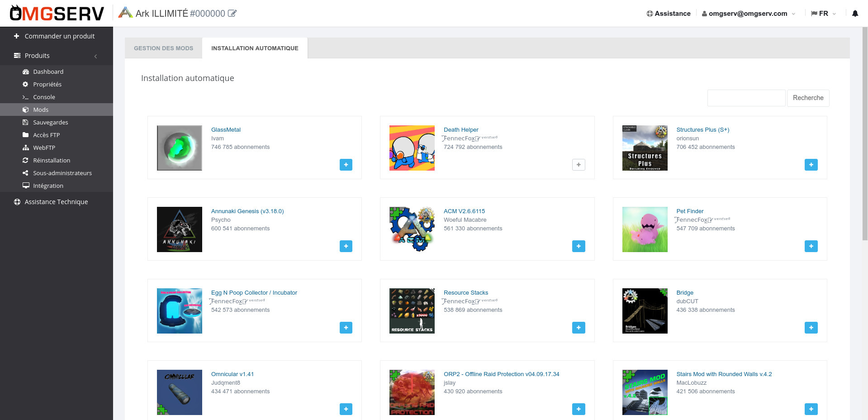Open the Assistance link in header

[x=669, y=14]
